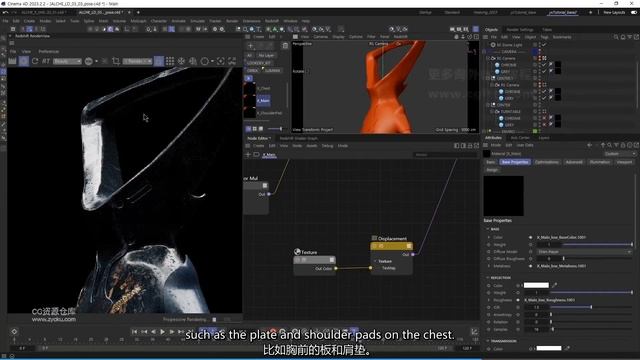Click the RS Dome Light object icon
Screen dimensions: 640x360
tap(493, 45)
